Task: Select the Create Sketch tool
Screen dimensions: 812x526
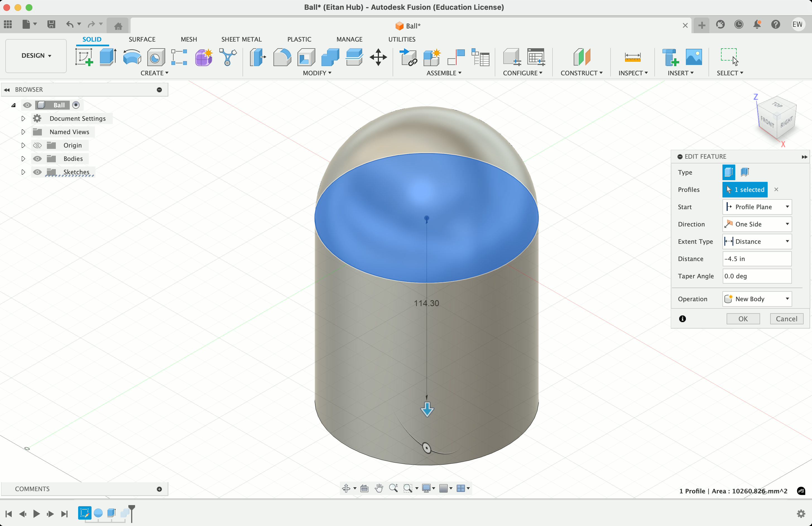Action: (x=84, y=57)
